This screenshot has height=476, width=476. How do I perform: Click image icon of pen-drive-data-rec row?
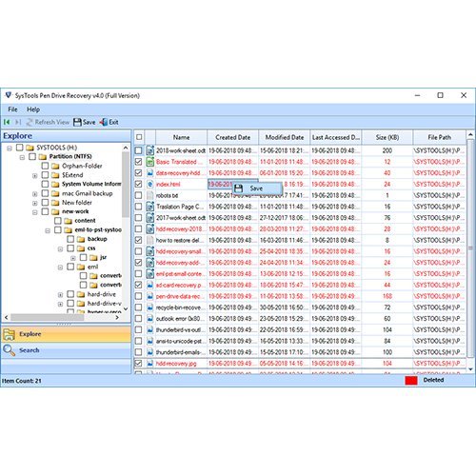click(149, 296)
